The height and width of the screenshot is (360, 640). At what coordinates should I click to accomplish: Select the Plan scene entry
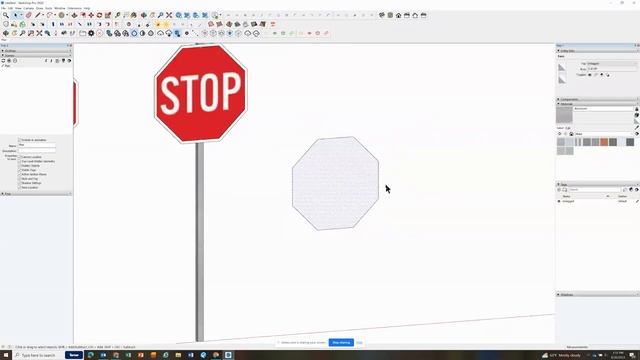tap(7, 66)
